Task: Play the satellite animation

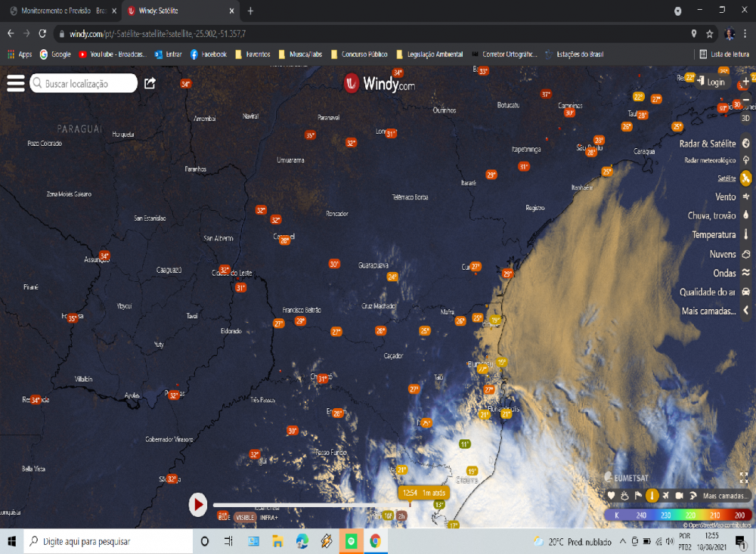Action: (x=197, y=504)
